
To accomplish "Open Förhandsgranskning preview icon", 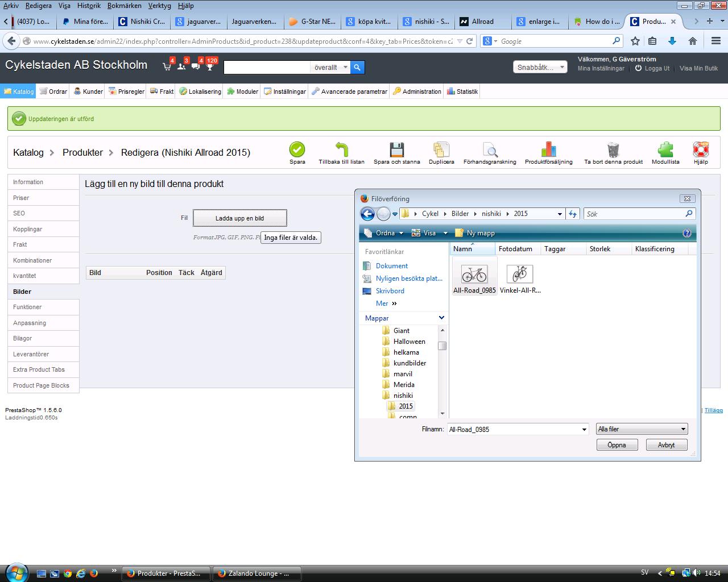I will 490,149.
